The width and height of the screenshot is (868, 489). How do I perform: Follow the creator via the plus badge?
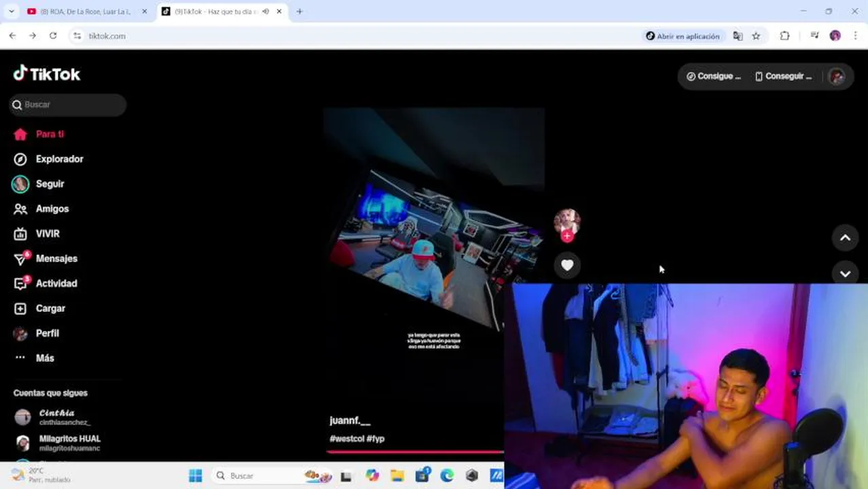pyautogui.click(x=567, y=236)
